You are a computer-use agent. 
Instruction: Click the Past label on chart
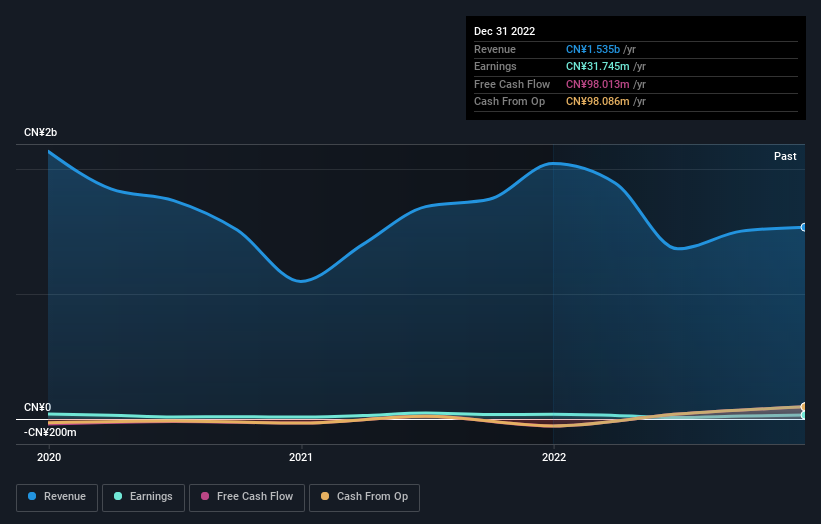click(x=785, y=156)
